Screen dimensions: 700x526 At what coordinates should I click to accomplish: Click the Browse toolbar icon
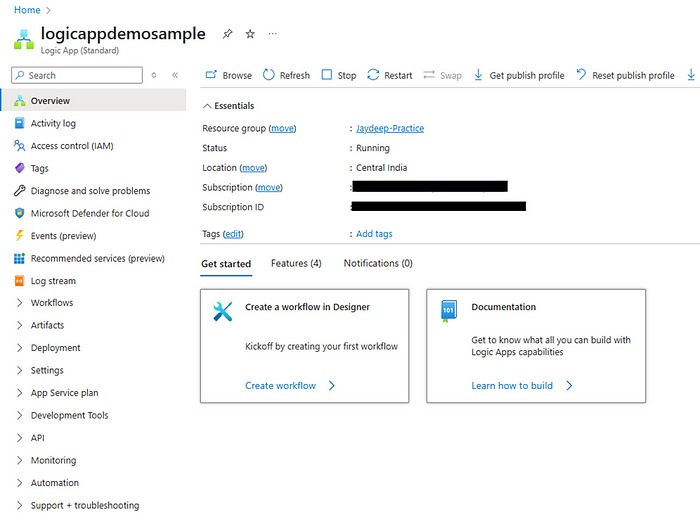click(x=211, y=75)
